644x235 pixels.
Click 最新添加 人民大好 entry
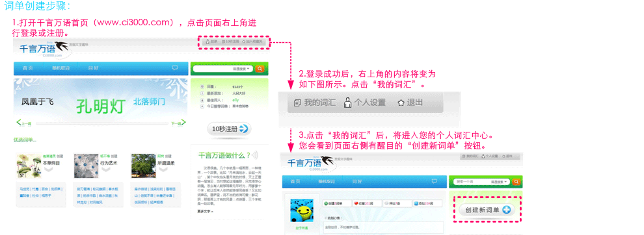239,93
